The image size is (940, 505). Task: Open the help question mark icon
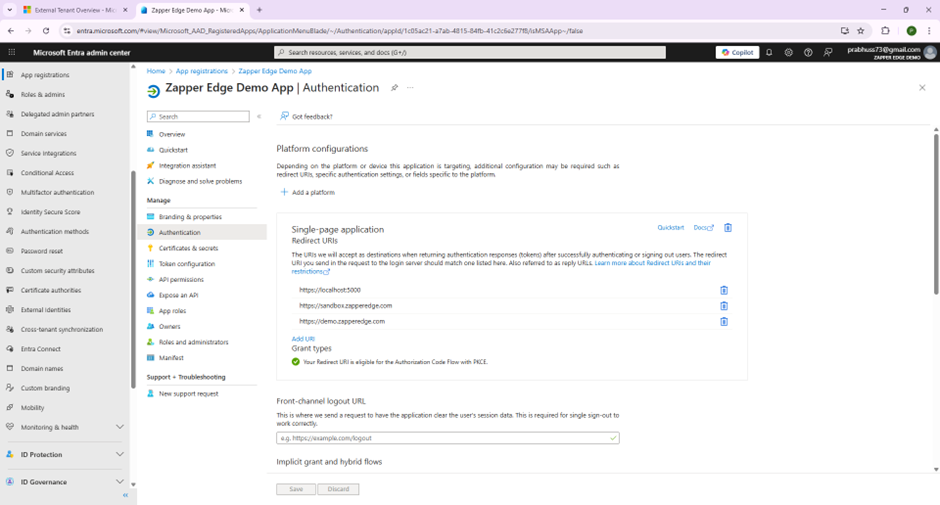tap(808, 52)
